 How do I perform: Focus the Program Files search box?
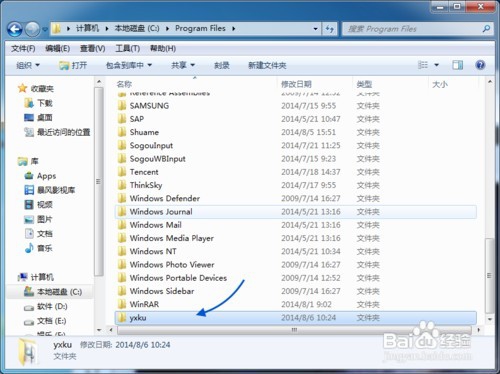pyautogui.click(x=418, y=29)
